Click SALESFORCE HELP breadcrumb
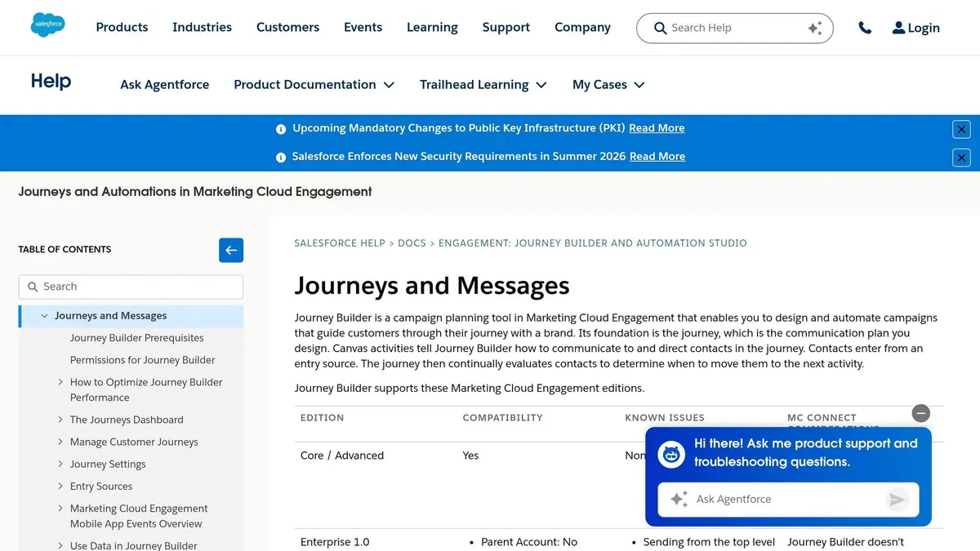The image size is (980, 551). point(340,243)
